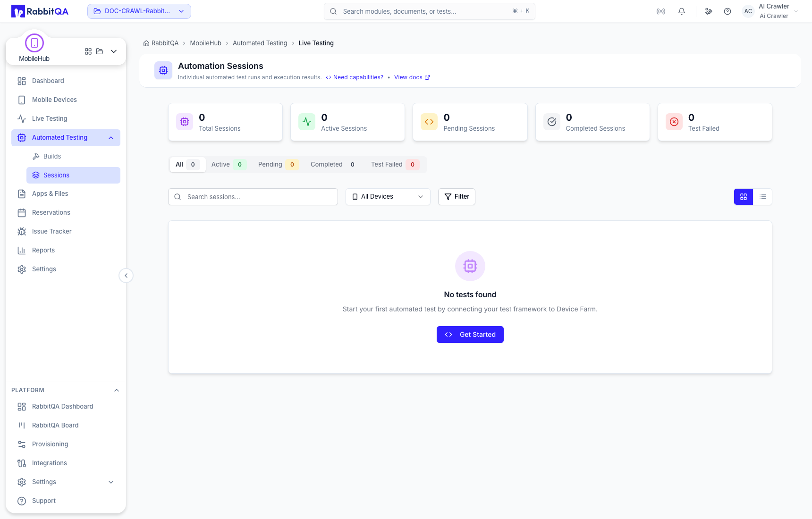Click the sliders preferences icon in header
Screen dimensions: 812x519
(x=709, y=11)
